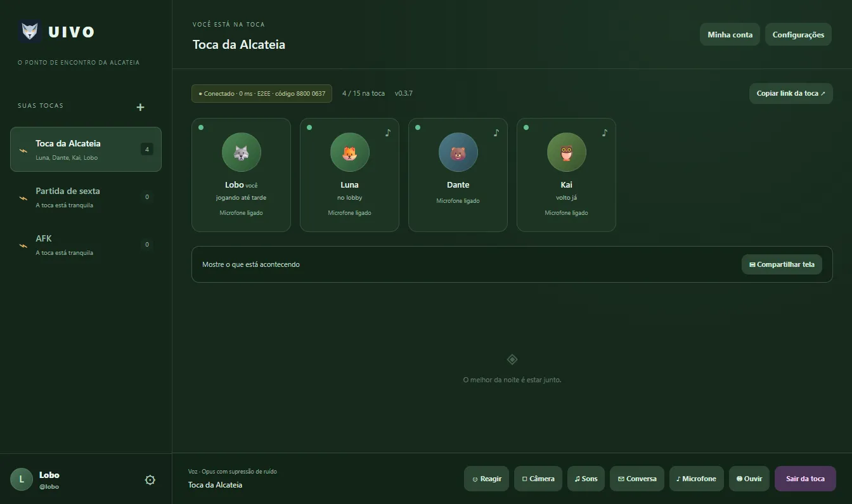Image resolution: width=852 pixels, height=504 pixels.
Task: Open Minha conta
Action: pos(730,35)
